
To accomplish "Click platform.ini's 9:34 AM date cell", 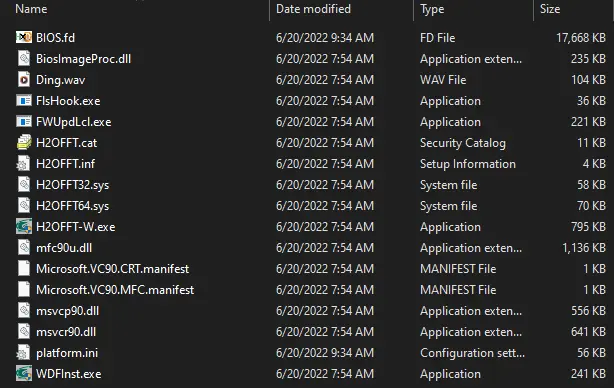I will click(x=325, y=353).
